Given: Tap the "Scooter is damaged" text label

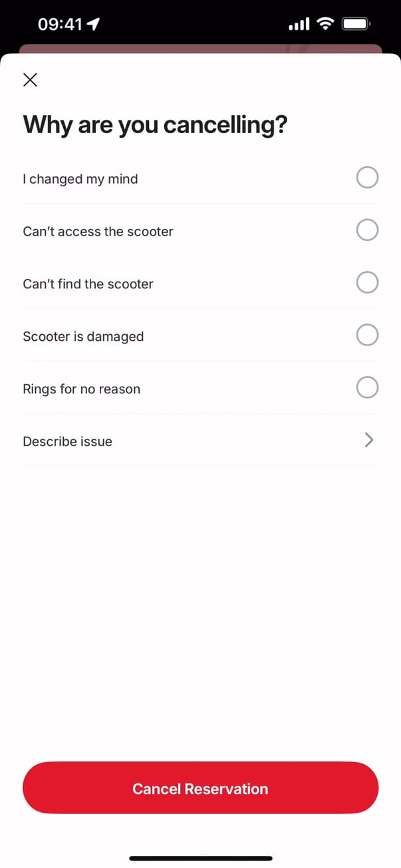Looking at the screenshot, I should point(83,336).
